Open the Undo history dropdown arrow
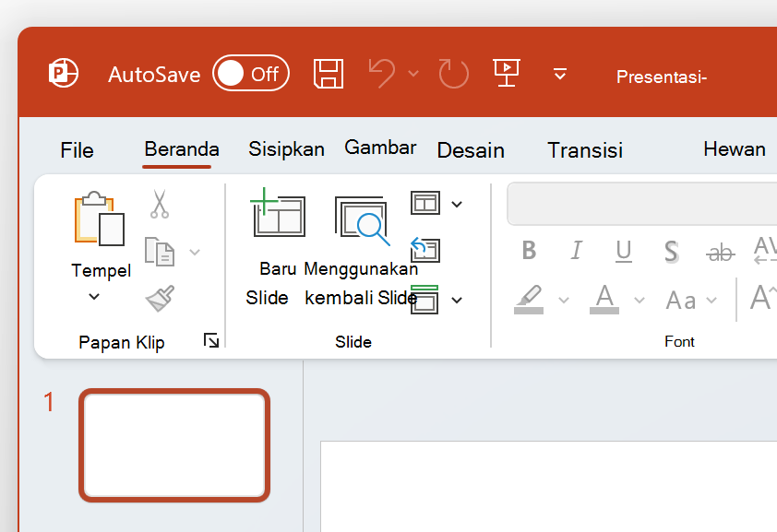 click(x=413, y=74)
